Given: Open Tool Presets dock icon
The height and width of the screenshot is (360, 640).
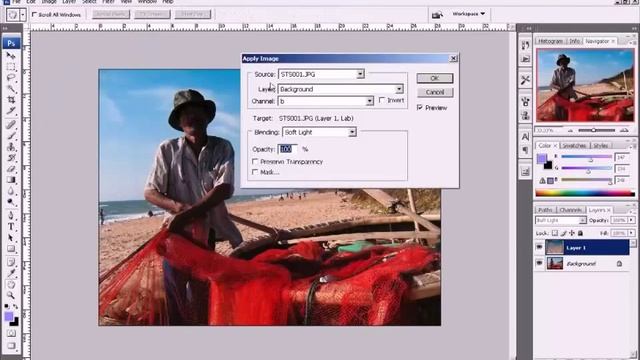Looking at the screenshot, I should click(525, 80).
